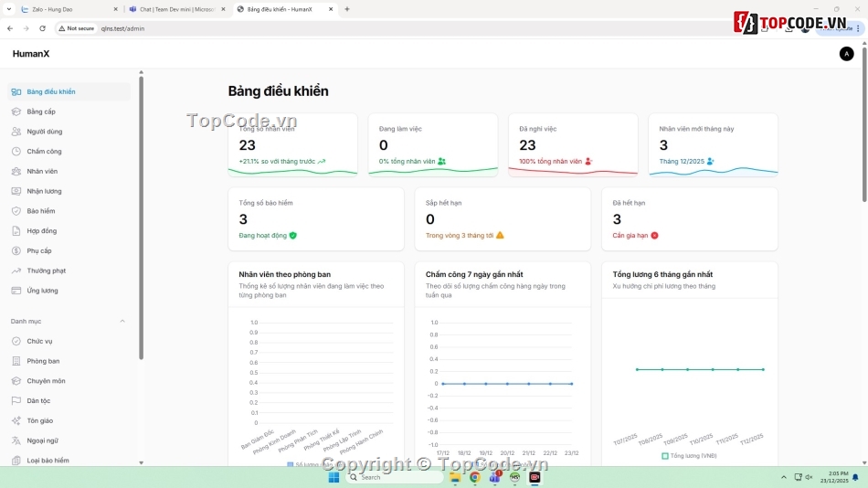Image resolution: width=868 pixels, height=488 pixels.
Task: Open Bảng điều khiển dashboard icon in sidebar
Action: coord(16,92)
